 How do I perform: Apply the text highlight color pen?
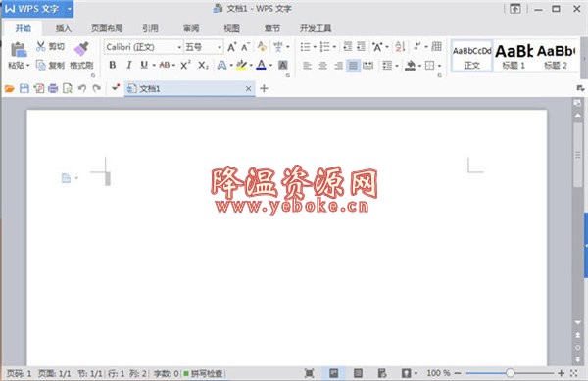[241, 66]
